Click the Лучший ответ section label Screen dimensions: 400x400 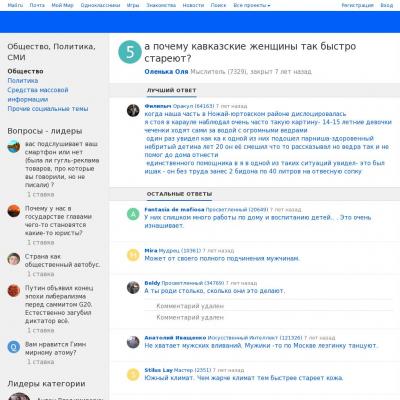click(x=171, y=90)
